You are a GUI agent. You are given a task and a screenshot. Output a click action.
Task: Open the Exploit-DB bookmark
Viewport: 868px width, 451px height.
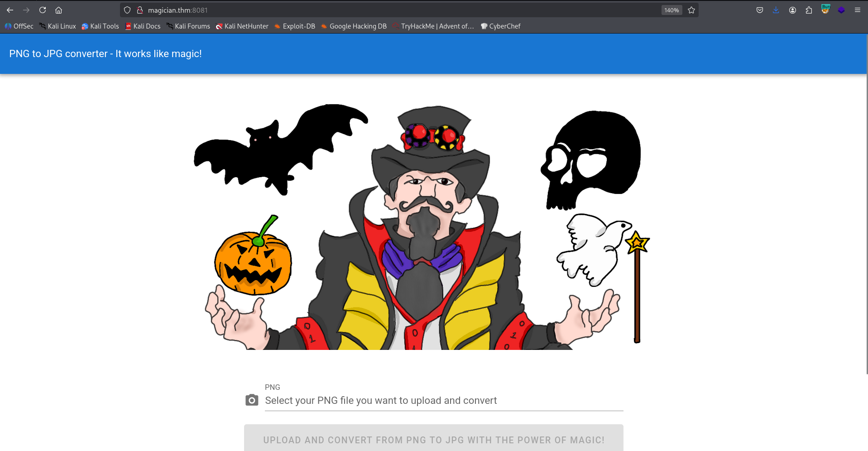(295, 26)
